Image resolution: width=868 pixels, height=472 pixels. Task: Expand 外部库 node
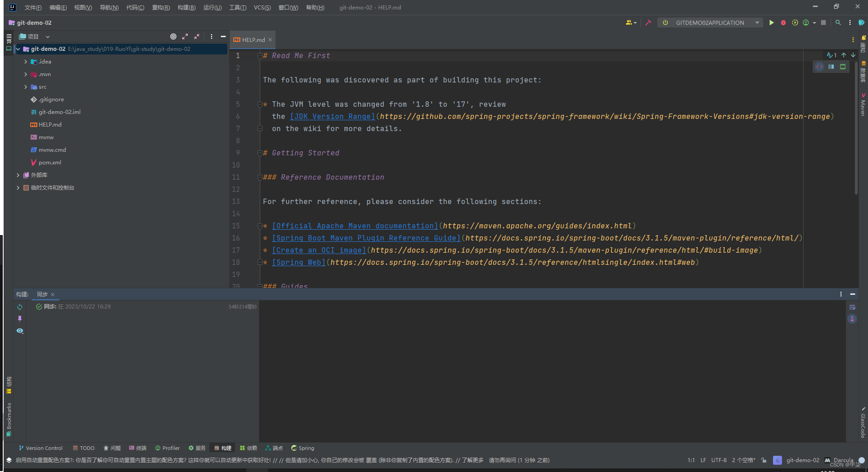tap(18, 175)
